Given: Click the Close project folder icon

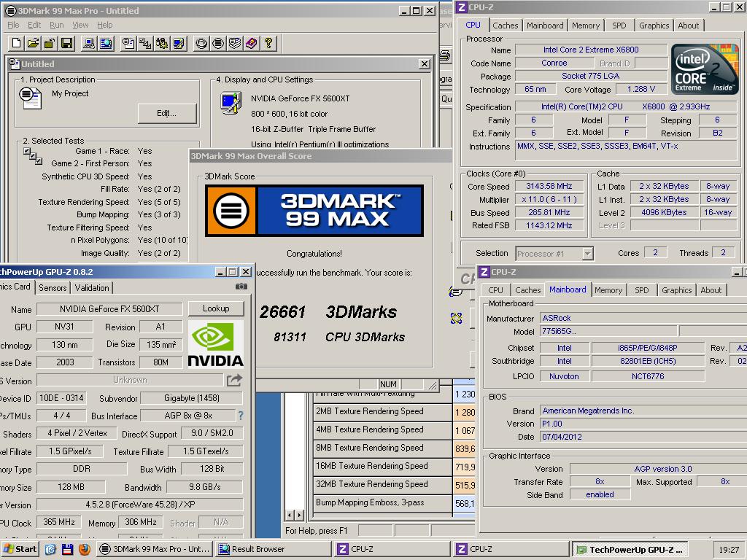Looking at the screenshot, I should 50,43.
